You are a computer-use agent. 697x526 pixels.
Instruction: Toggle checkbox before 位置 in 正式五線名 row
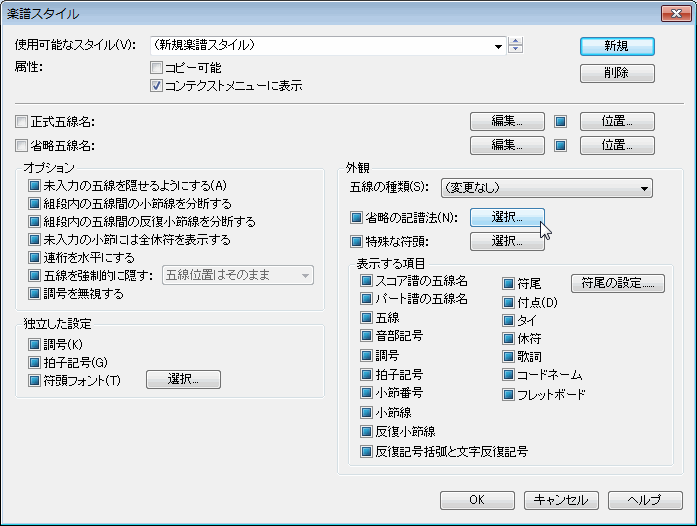[x=561, y=121]
